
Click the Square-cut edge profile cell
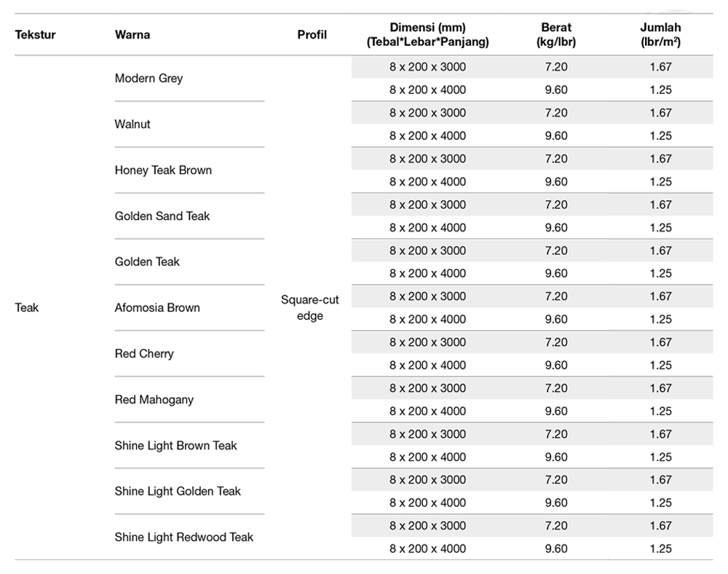309,307
